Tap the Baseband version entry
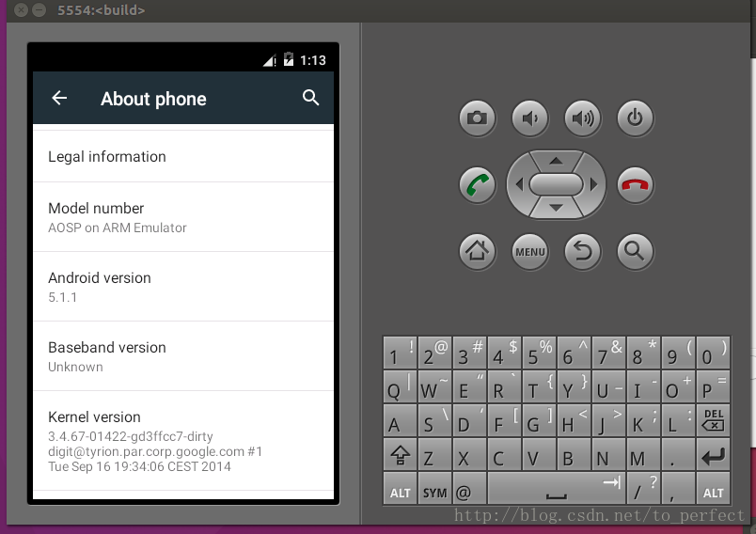This screenshot has height=534, width=756. 183,356
